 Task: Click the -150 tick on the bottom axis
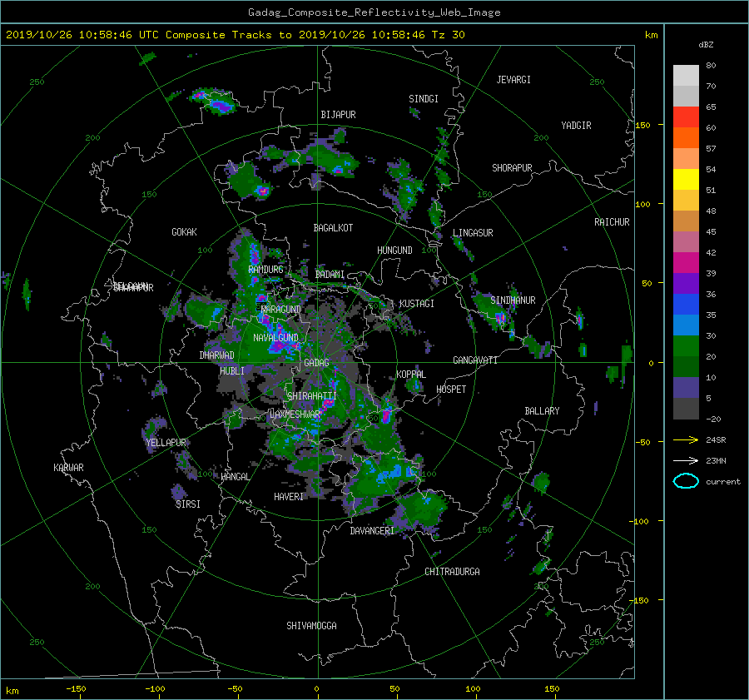tap(76, 688)
